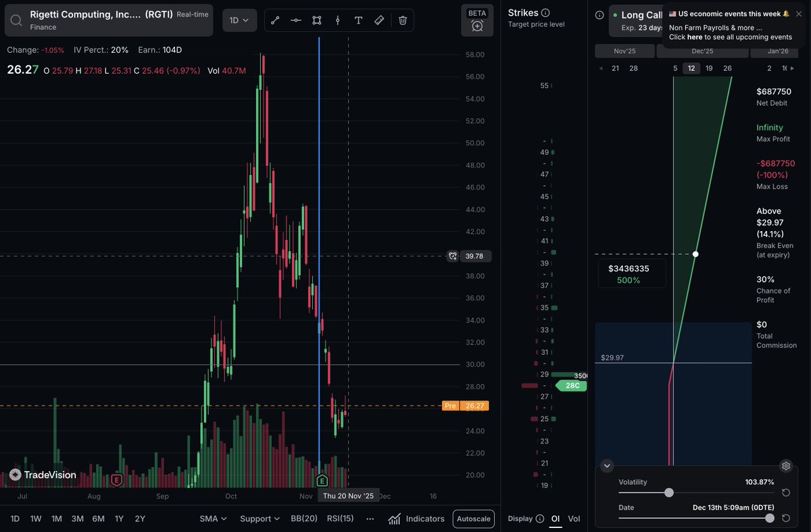This screenshot has width=811, height=532.
Task: Select the Jan'26 expiration month
Action: point(776,51)
